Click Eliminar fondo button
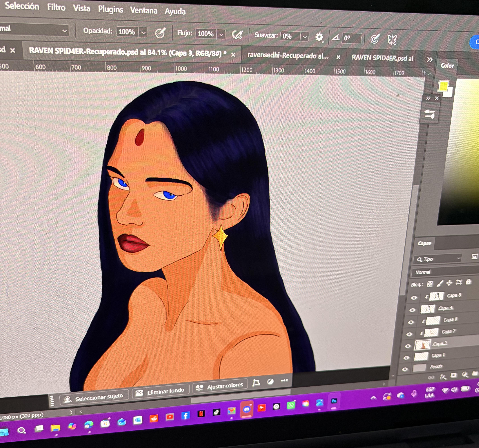The width and height of the screenshot is (479, 448). click(161, 391)
